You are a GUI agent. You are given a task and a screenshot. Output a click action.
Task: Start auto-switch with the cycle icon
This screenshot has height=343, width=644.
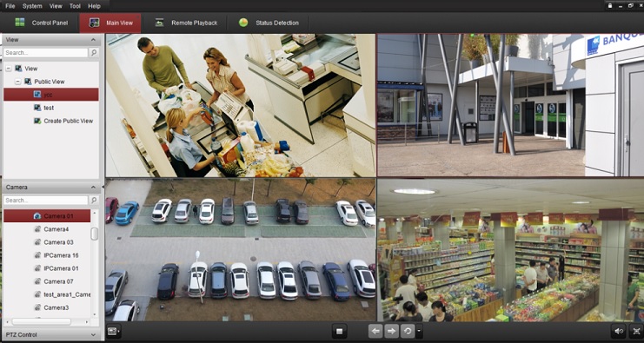[408, 331]
